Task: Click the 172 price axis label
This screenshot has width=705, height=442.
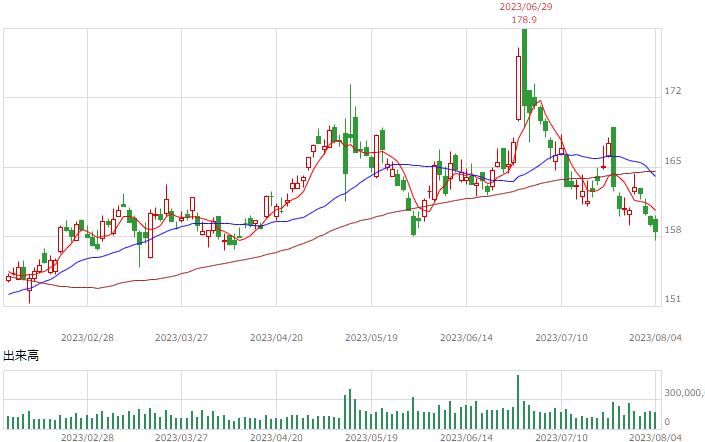Action: click(673, 91)
